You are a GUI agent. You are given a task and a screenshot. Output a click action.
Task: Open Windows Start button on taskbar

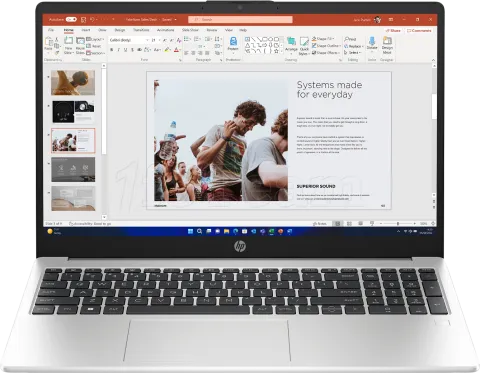190,231
